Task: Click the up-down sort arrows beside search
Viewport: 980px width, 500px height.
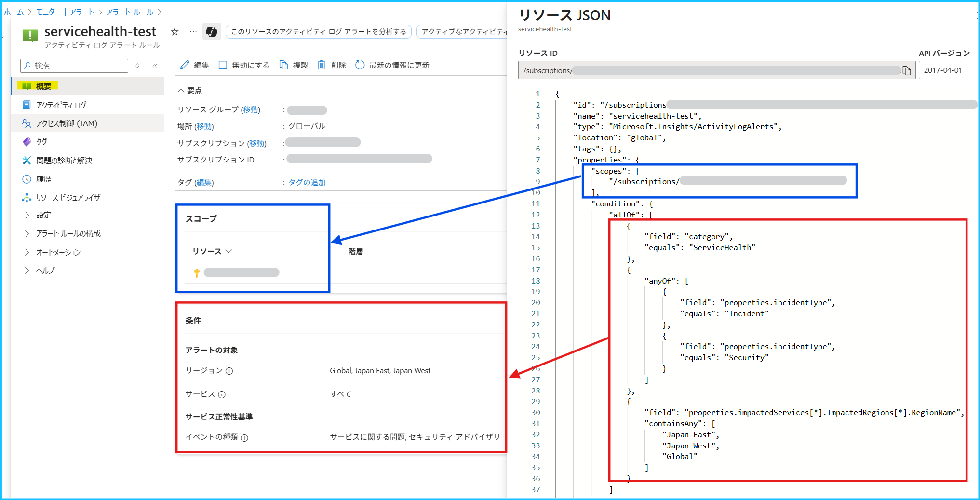Action: pyautogui.click(x=137, y=66)
